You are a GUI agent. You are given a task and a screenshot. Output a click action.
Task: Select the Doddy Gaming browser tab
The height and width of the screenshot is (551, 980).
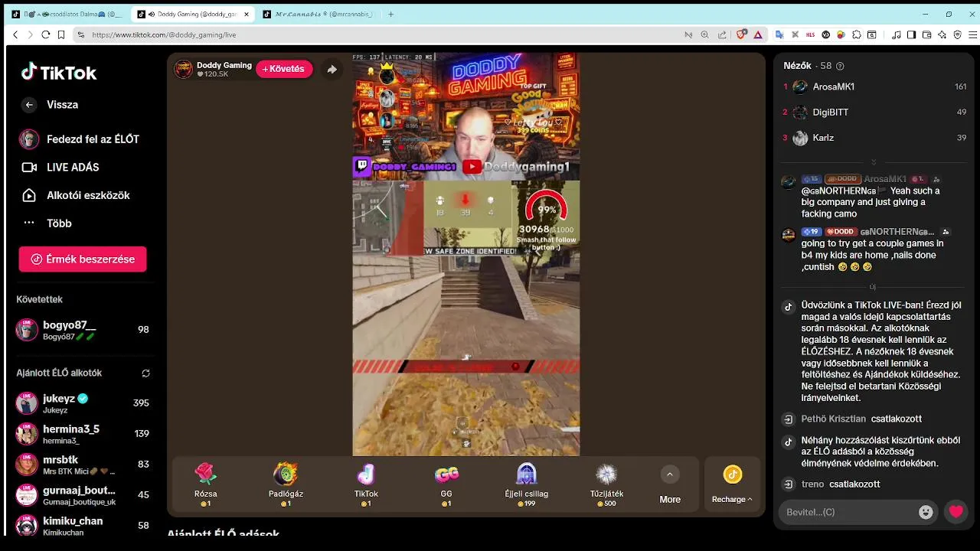193,14
